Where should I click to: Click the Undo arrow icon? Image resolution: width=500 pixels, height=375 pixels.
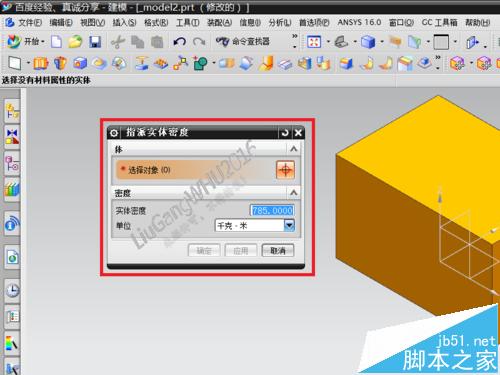180,42
